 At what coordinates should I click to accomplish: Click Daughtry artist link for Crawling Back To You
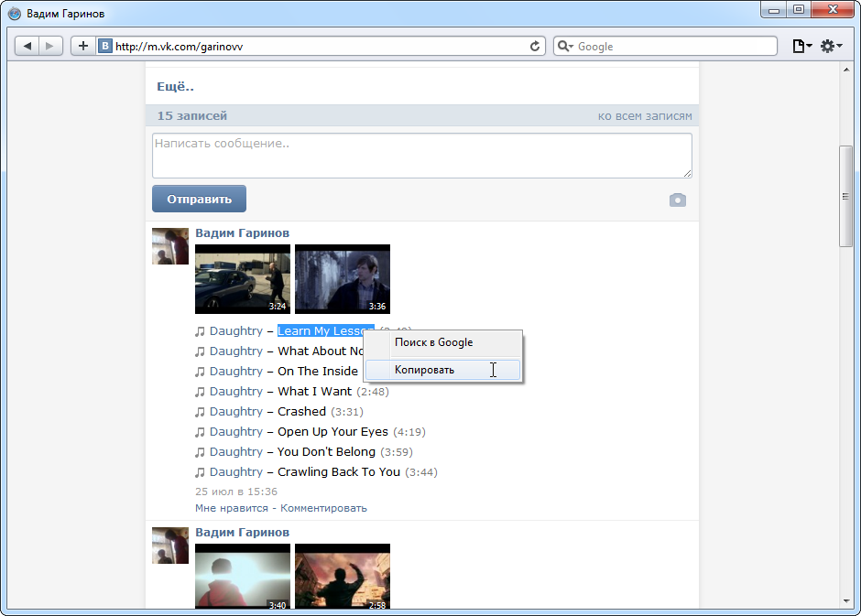[x=236, y=472]
